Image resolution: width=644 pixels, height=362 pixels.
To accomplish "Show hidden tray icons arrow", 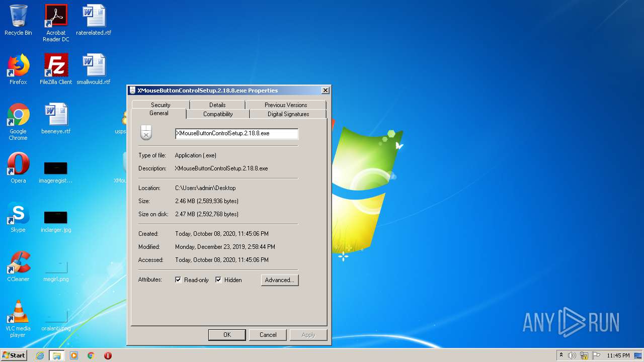I will 561,355.
